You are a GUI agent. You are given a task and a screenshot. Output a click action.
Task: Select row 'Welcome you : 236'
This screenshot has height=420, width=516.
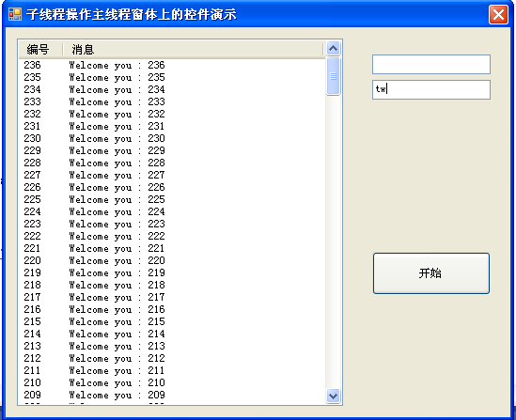(172, 65)
